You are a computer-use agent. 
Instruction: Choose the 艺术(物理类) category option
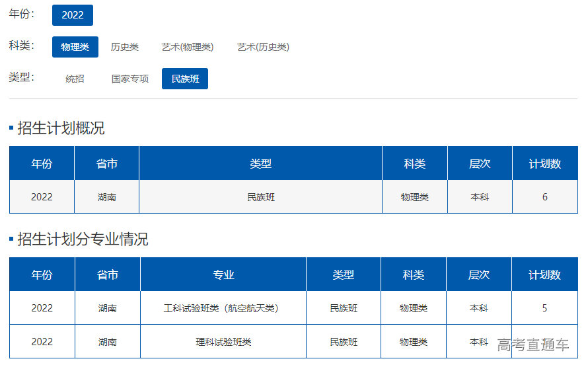click(188, 47)
